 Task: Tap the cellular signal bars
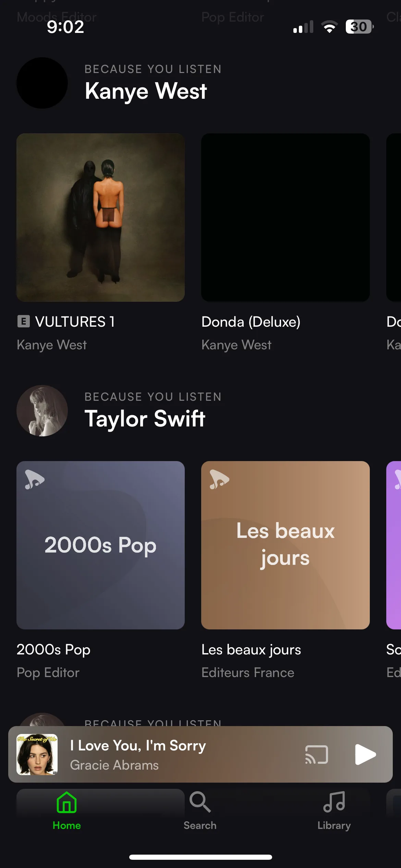[303, 27]
